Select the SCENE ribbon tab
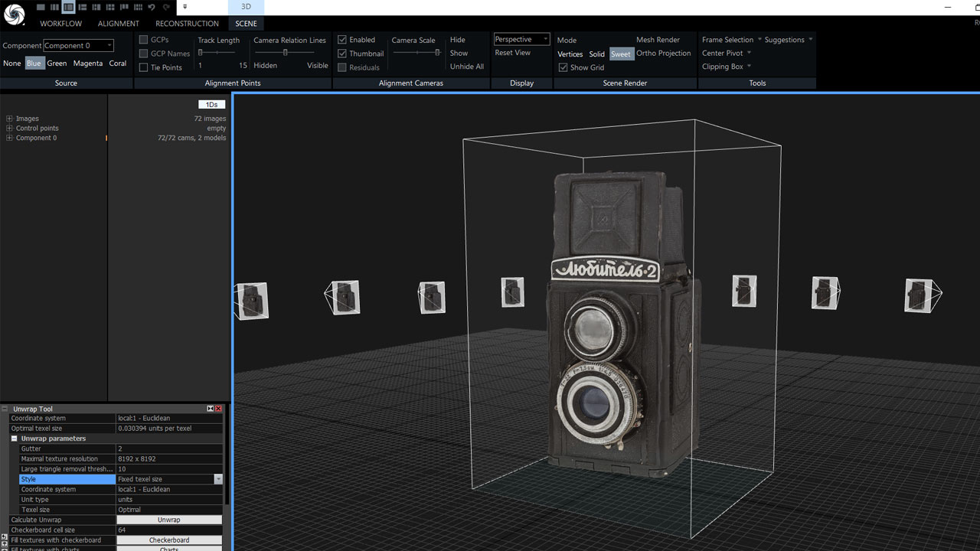The height and width of the screenshot is (551, 980). 246,24
